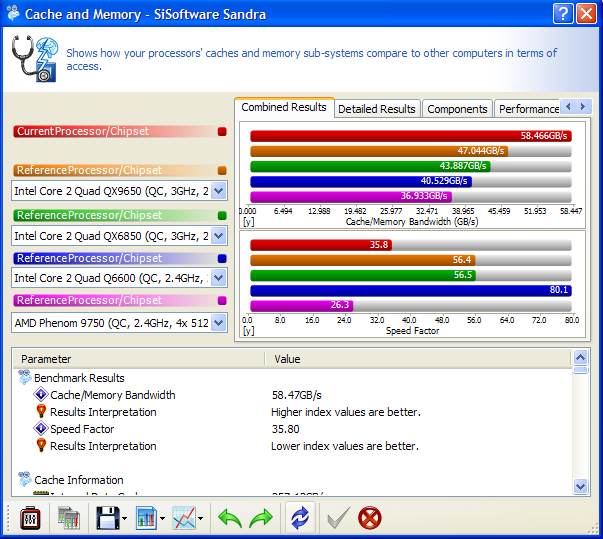The image size is (603, 539).
Task: Click the results list scrollbar thumb
Action: click(x=580, y=370)
